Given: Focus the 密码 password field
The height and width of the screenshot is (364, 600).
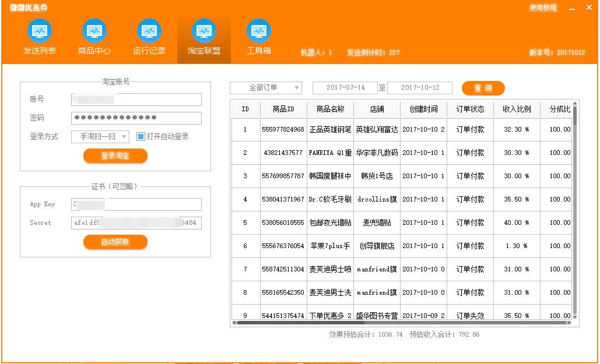Looking at the screenshot, I should (x=136, y=117).
